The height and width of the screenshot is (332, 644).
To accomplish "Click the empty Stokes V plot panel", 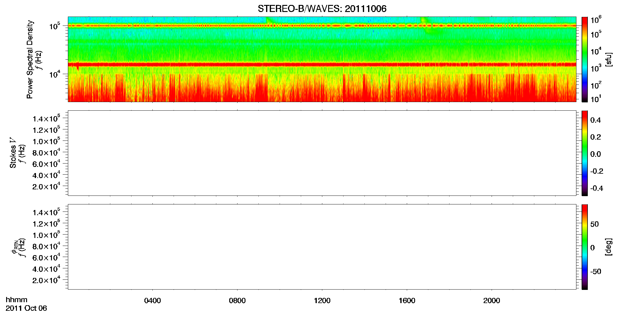I will pyautogui.click(x=322, y=153).
